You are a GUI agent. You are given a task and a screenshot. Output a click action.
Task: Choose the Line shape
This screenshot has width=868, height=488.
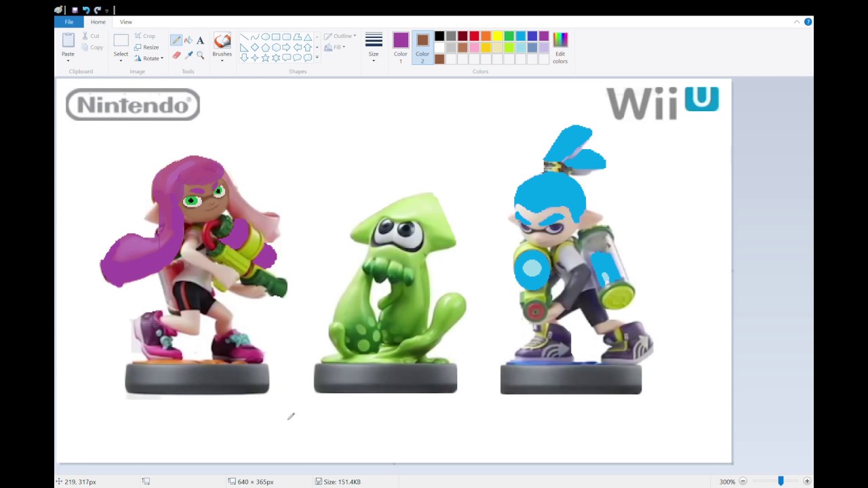click(x=244, y=37)
